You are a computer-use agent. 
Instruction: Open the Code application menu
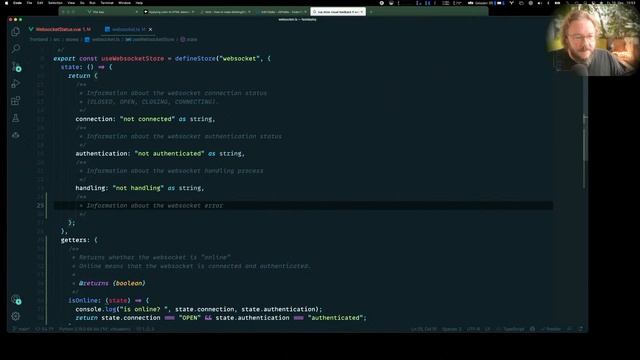click(x=18, y=3)
